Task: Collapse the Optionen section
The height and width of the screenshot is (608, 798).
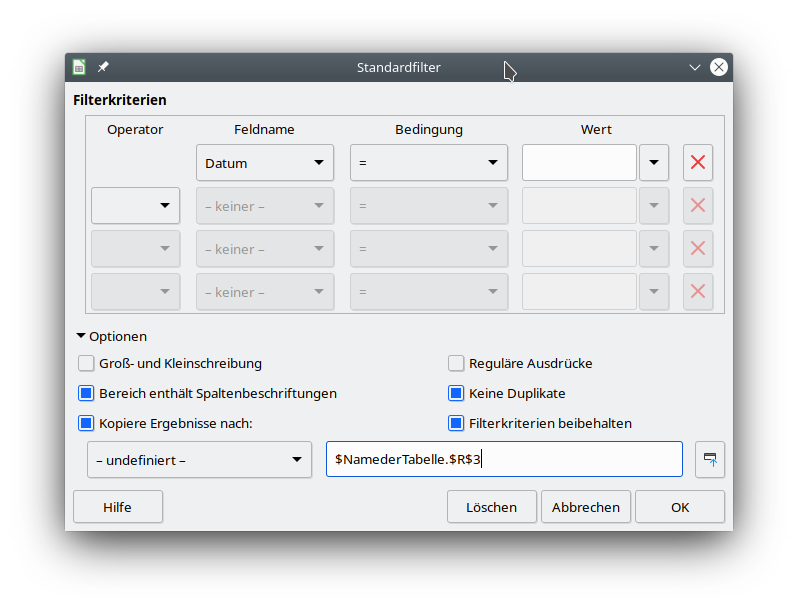Action: tap(82, 336)
